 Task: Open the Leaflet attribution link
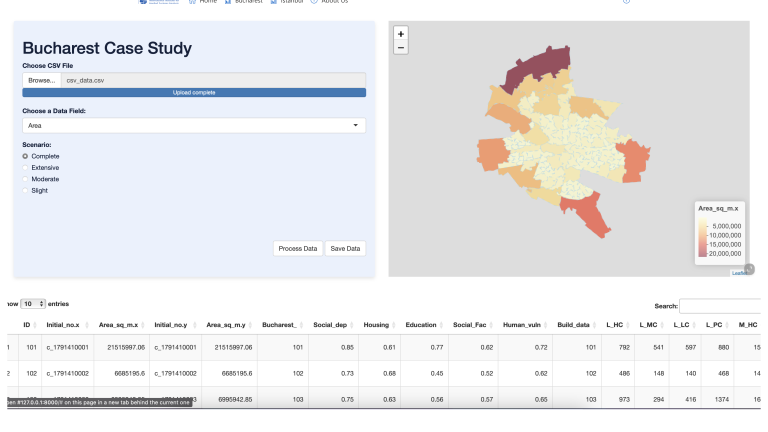(739, 273)
